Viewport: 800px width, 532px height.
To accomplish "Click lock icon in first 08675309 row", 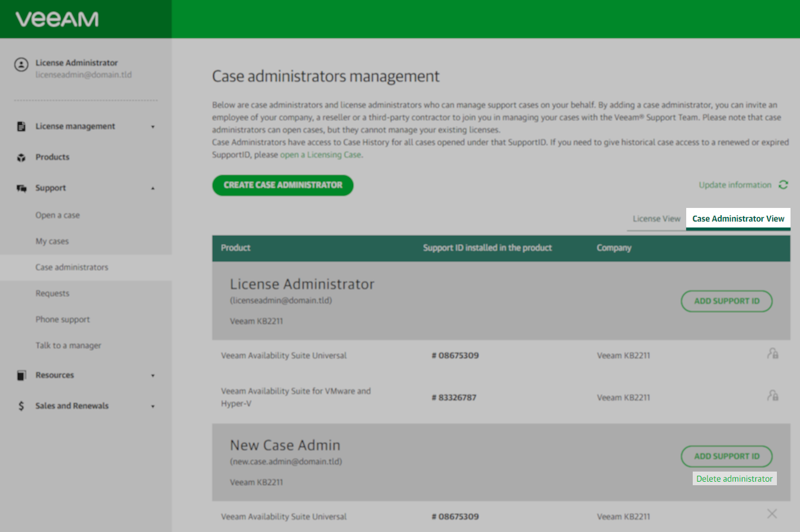I will (x=773, y=354).
